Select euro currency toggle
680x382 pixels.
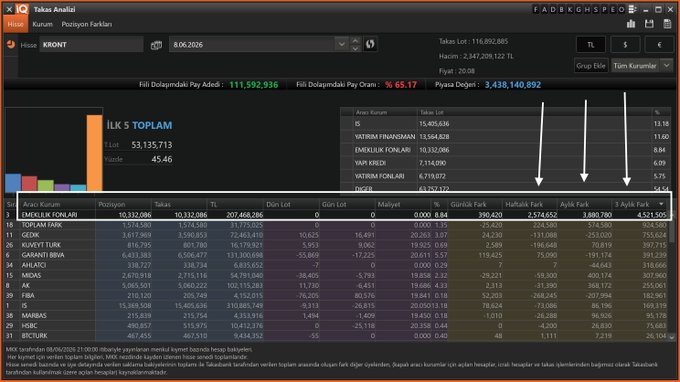point(660,45)
